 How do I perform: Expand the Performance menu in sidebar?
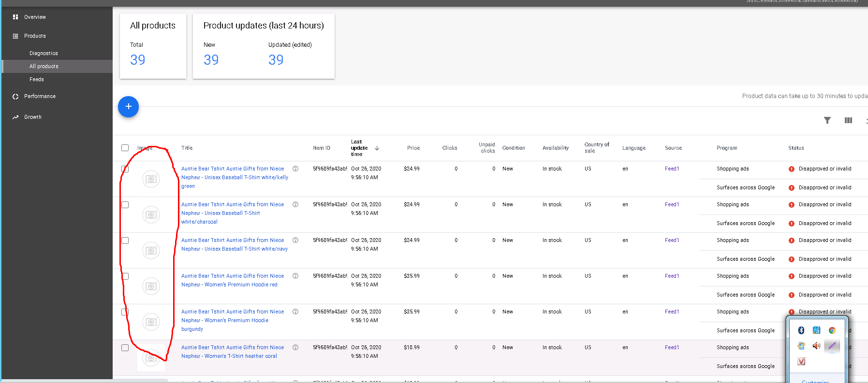(x=40, y=96)
